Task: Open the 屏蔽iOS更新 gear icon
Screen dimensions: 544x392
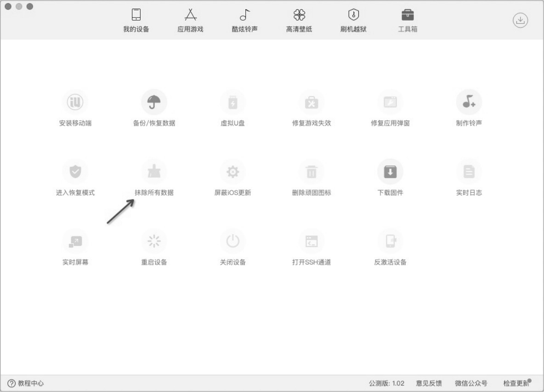Action: point(233,171)
